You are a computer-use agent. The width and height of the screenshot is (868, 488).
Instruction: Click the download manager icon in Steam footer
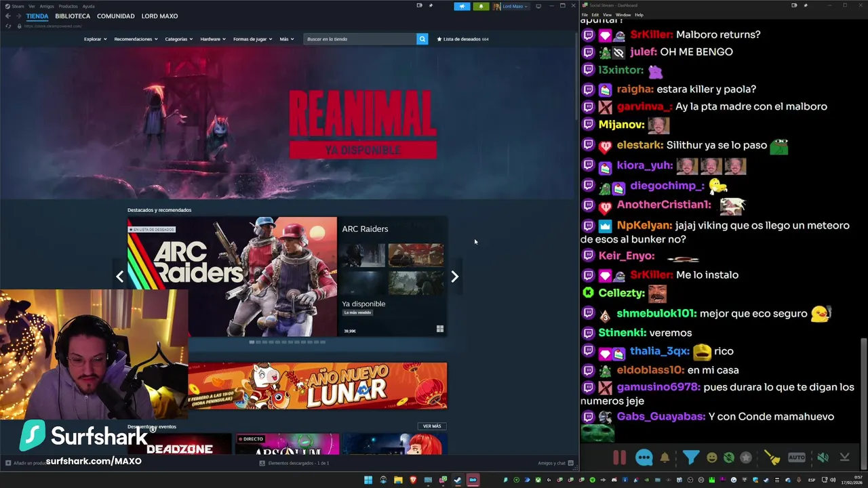click(x=262, y=463)
